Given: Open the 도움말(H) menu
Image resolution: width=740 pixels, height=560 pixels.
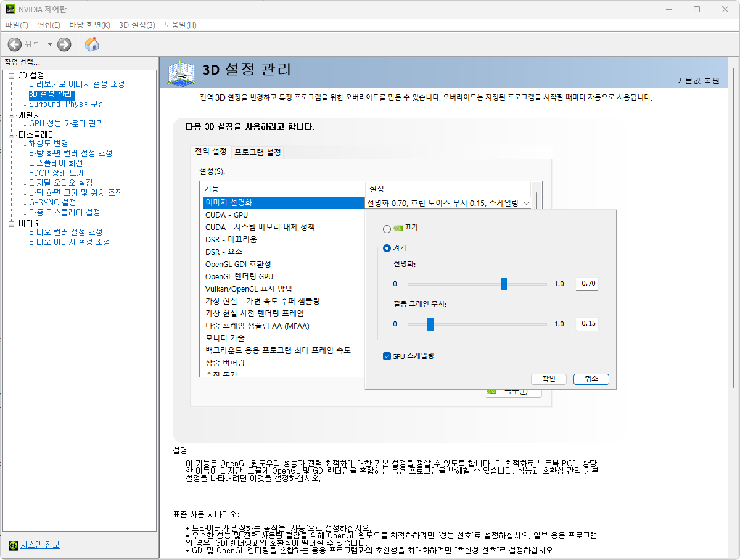Looking at the screenshot, I should point(180,25).
